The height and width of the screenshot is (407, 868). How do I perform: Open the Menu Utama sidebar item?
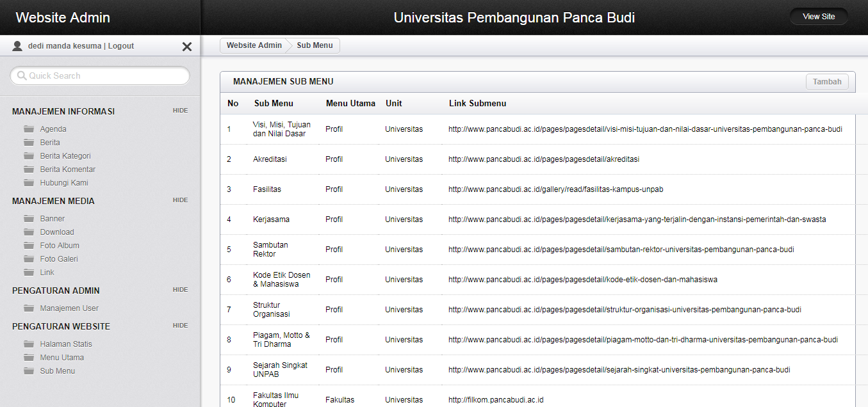point(62,358)
